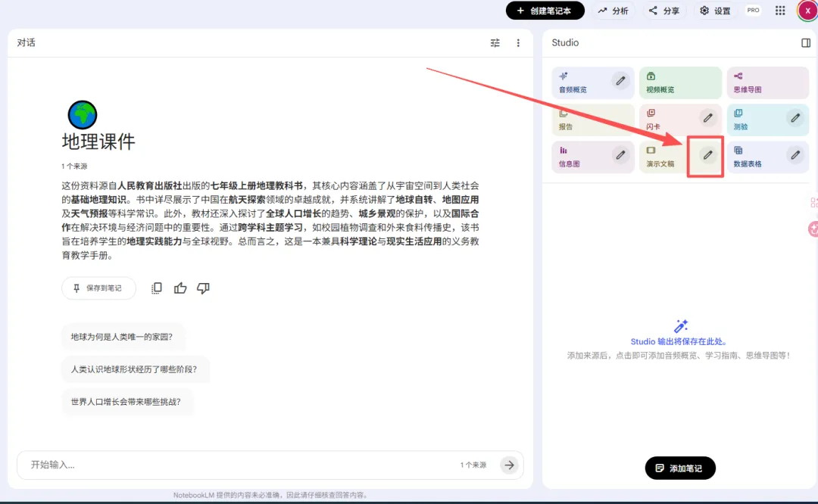Viewport: 818px width, 504px height.
Task: Click the 1 个来源 label under title
Action: (x=74, y=166)
